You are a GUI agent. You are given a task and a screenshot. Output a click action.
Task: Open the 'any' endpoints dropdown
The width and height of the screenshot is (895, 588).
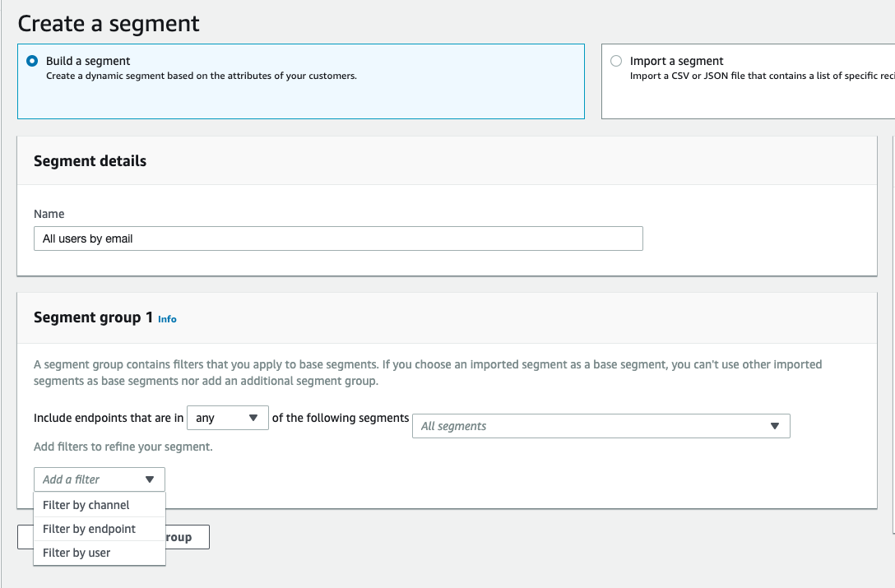227,418
